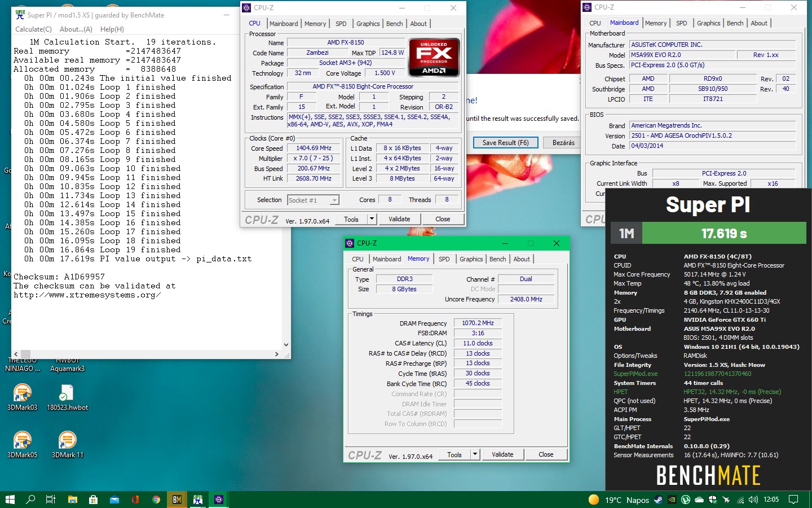
Task: Click motherboard Model M5A99X EVO R2.0 field
Action: [x=682, y=55]
